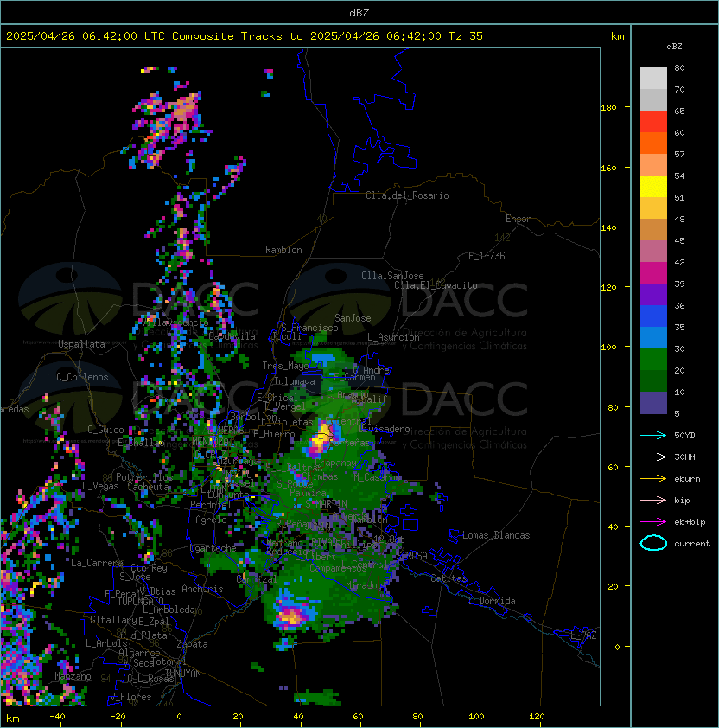This screenshot has height=728, width=719.
Task: Click the 'TUNUYAN' map label
Action: coord(183,674)
